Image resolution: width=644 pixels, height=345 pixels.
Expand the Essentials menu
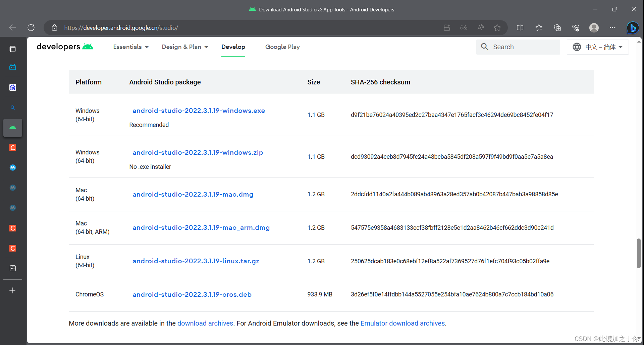[131, 47]
